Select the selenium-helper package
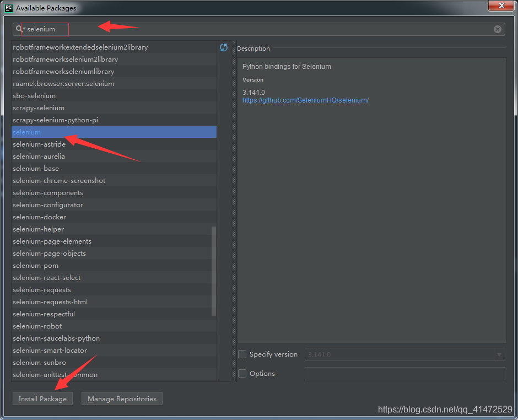Image resolution: width=518 pixels, height=420 pixels. (x=114, y=229)
